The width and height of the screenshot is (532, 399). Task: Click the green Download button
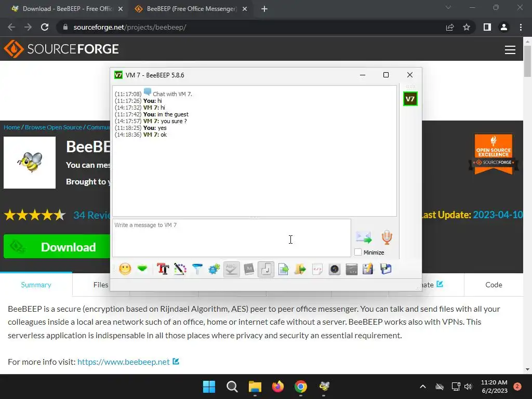pyautogui.click(x=57, y=247)
